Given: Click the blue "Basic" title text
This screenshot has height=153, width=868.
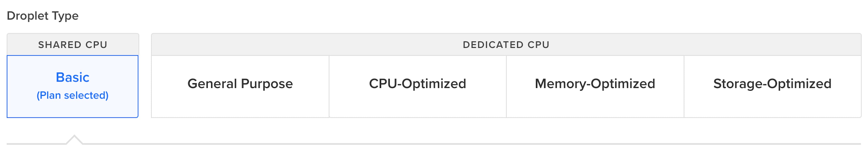Looking at the screenshot, I should tap(72, 77).
